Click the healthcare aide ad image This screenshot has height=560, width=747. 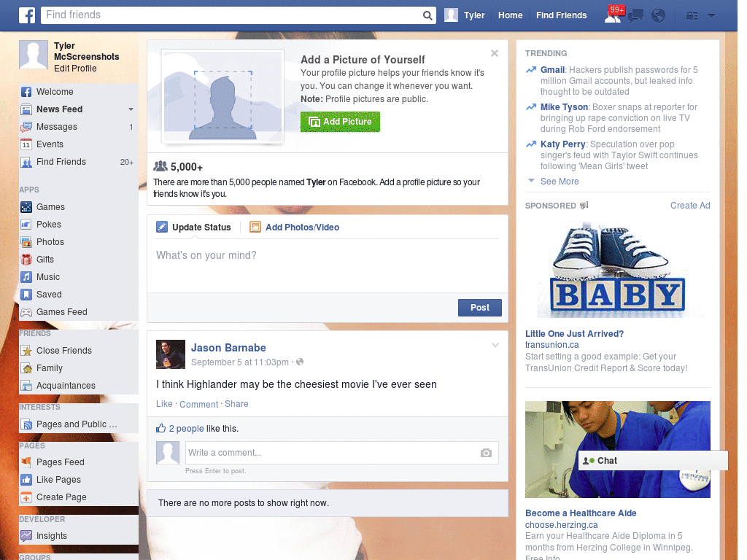pos(617,449)
